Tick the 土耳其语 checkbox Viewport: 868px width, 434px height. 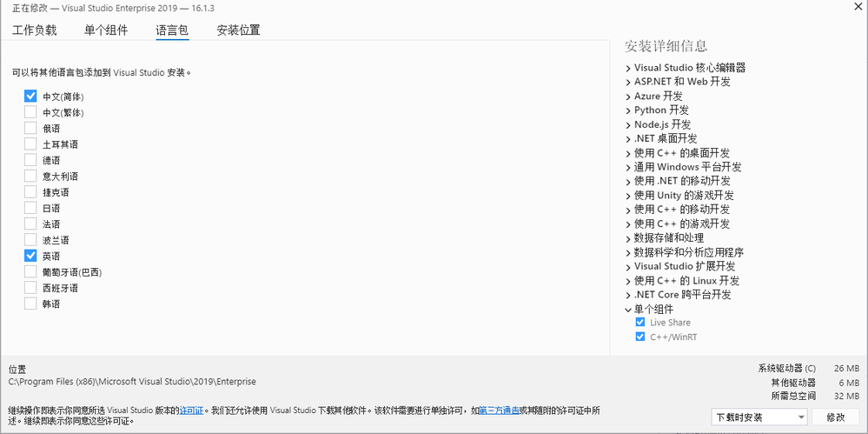click(x=30, y=144)
